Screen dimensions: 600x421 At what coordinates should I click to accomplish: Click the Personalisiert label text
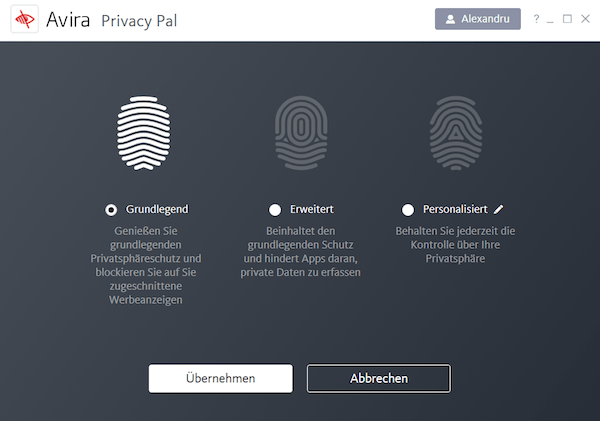pyautogui.click(x=455, y=209)
